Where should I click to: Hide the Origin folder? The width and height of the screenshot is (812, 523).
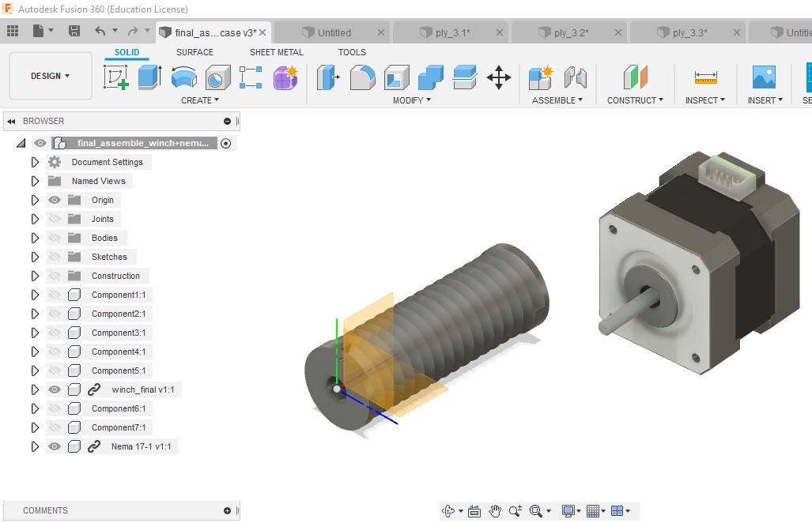pyautogui.click(x=55, y=200)
